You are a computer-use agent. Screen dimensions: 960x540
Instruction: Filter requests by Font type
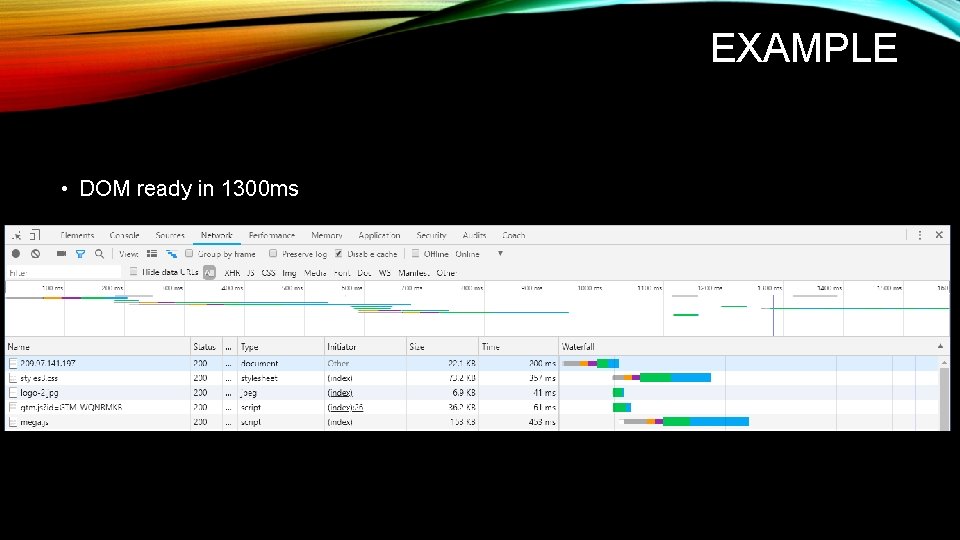342,273
